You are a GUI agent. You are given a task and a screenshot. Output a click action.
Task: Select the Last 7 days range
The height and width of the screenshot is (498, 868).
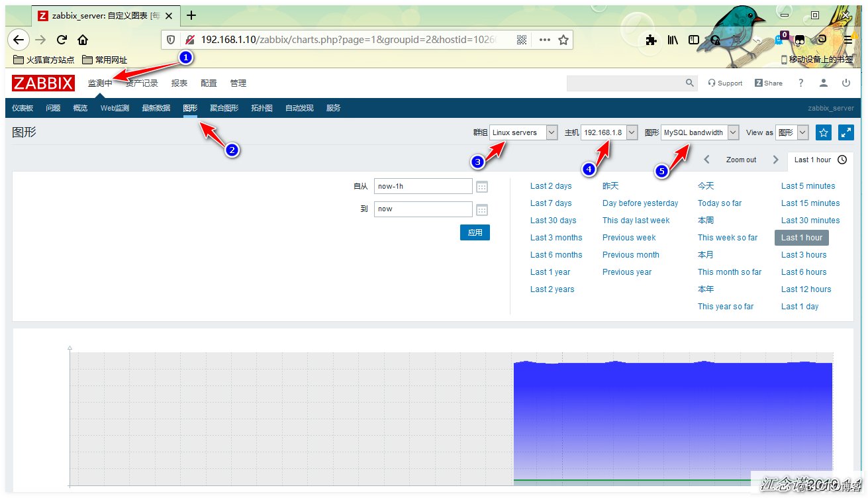pyautogui.click(x=551, y=203)
